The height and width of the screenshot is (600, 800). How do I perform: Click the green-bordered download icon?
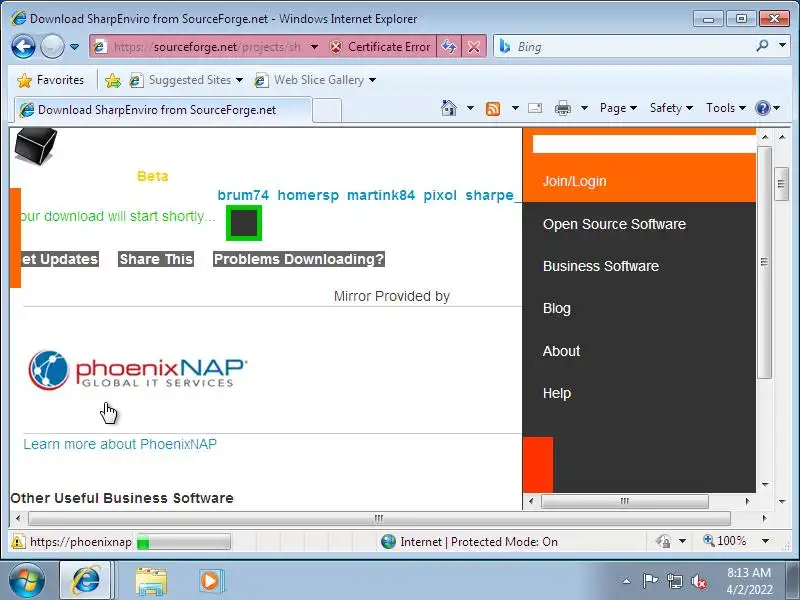click(244, 223)
